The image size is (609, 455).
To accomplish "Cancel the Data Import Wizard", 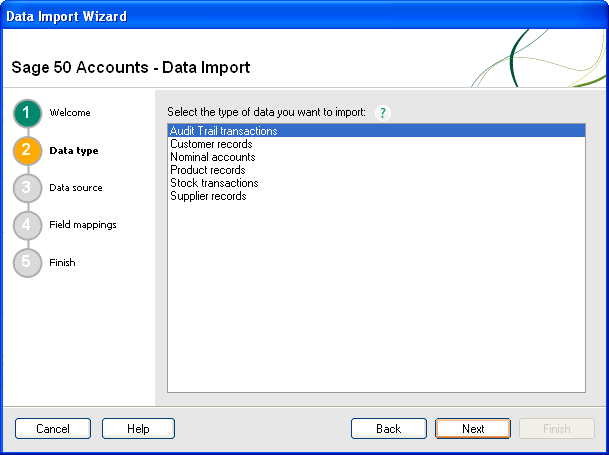I will click(x=52, y=429).
